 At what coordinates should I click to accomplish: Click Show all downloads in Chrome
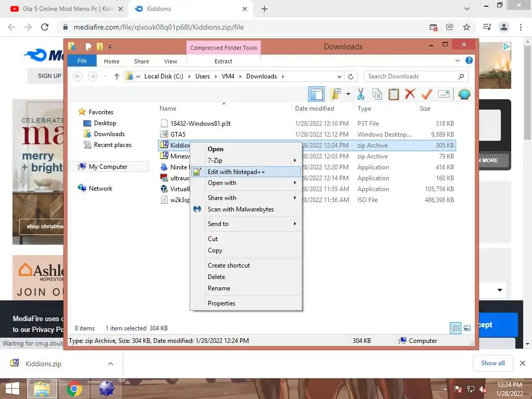(493, 363)
